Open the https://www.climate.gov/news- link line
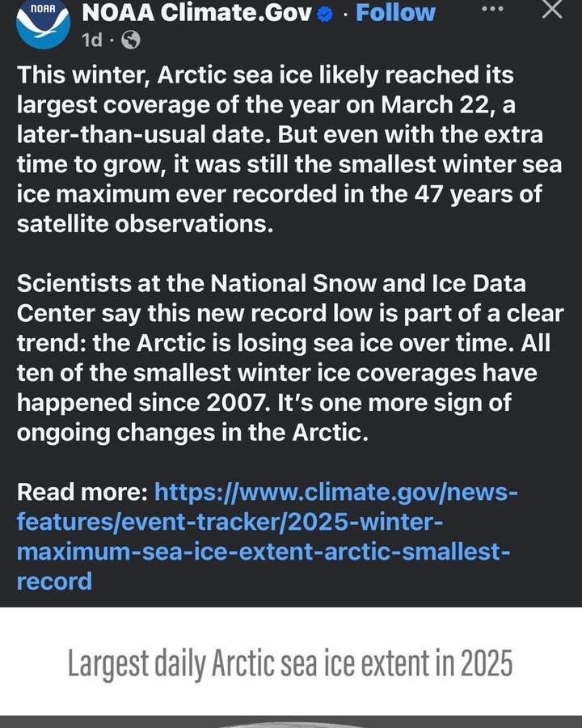Viewport: 582px width, 728px height. tap(335, 492)
